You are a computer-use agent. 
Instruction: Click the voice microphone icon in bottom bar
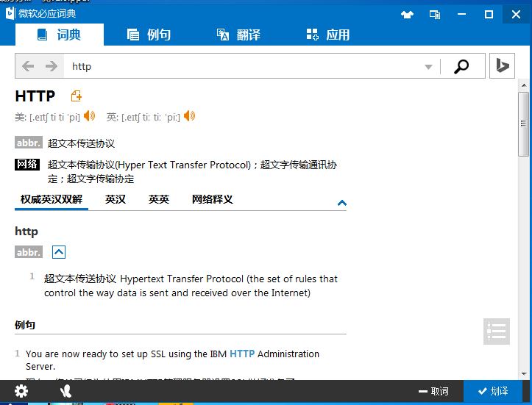(x=65, y=391)
